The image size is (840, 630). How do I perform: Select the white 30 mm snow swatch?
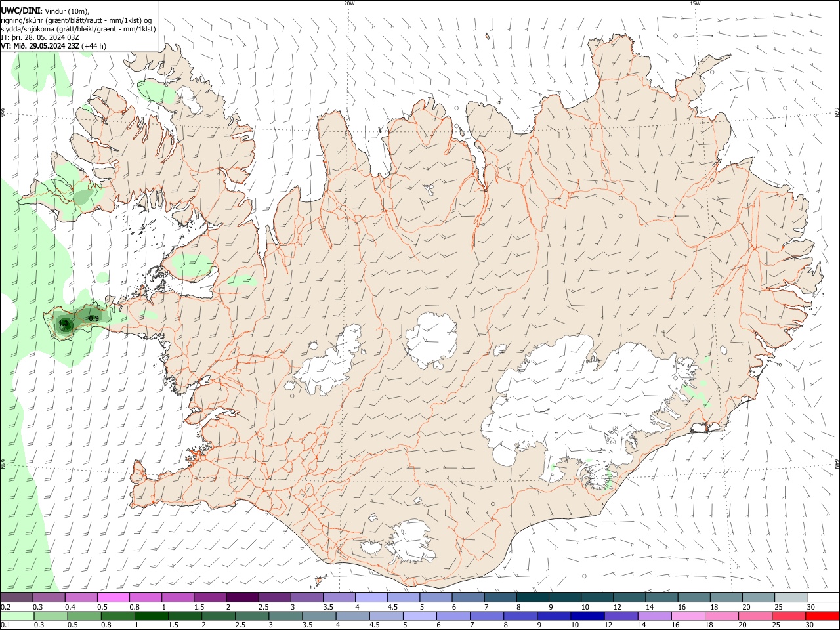click(x=822, y=598)
